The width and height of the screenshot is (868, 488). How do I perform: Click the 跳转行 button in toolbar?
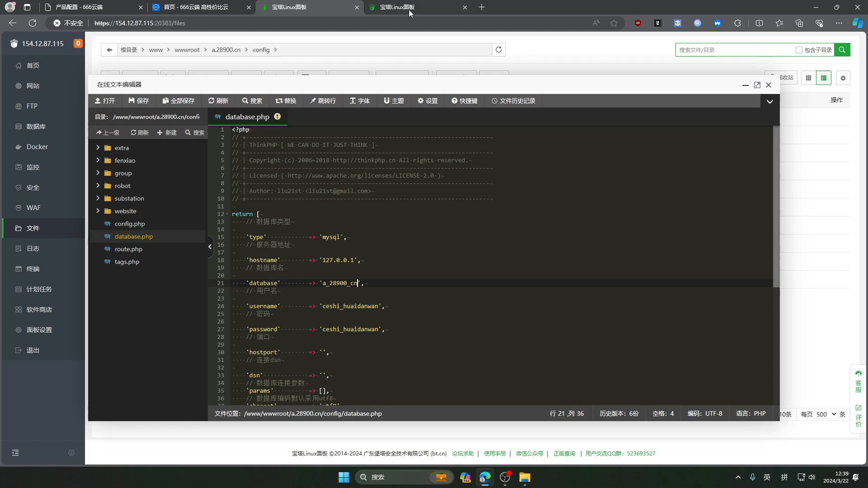[325, 101]
